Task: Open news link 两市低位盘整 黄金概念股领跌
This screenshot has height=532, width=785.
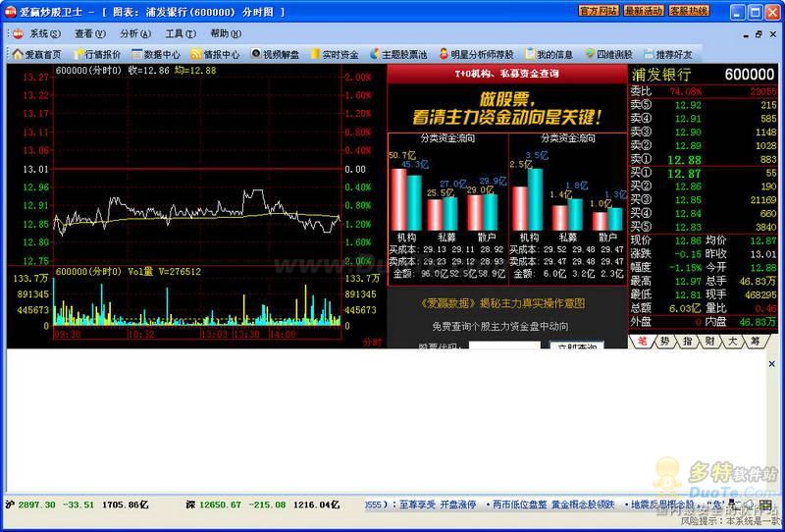Action: coord(553,505)
